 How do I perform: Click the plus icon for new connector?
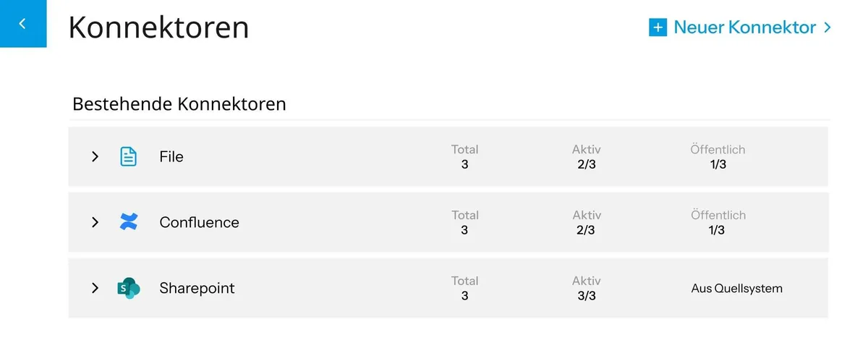click(658, 27)
